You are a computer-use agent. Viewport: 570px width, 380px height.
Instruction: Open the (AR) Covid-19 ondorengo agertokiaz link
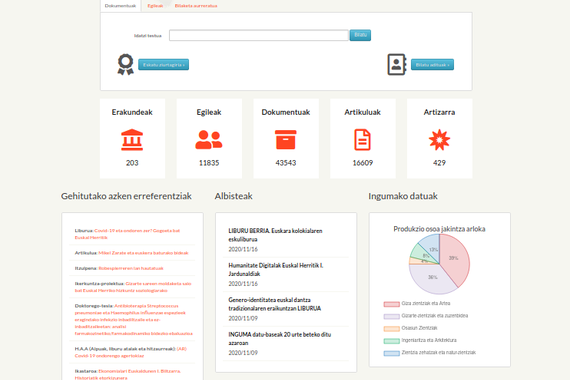point(131,352)
